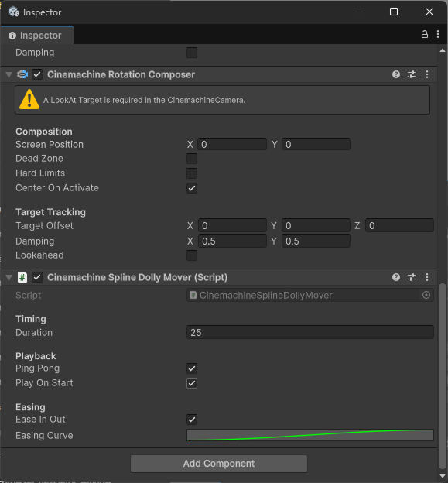Open the Script object picker circle
The height and width of the screenshot is (483, 448).
426,295
